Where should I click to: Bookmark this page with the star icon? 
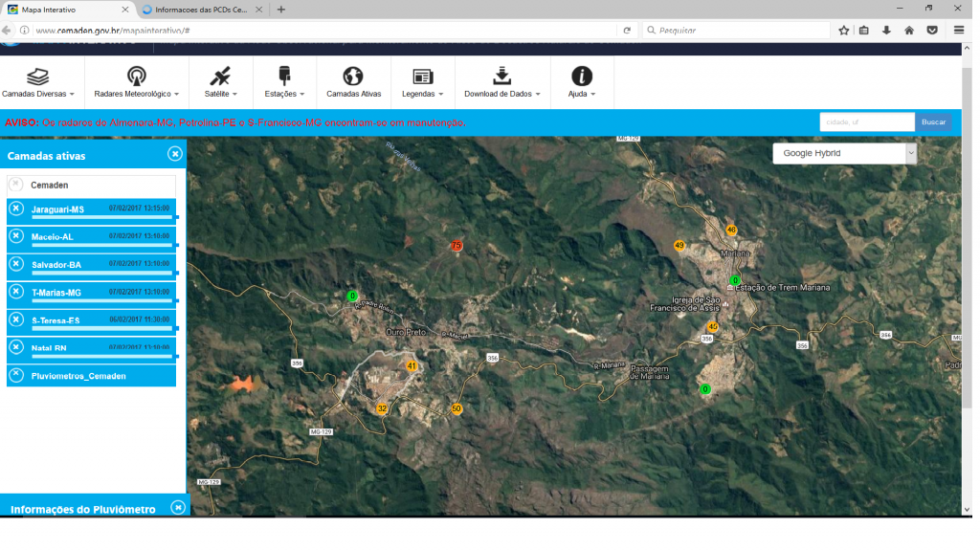point(844,30)
